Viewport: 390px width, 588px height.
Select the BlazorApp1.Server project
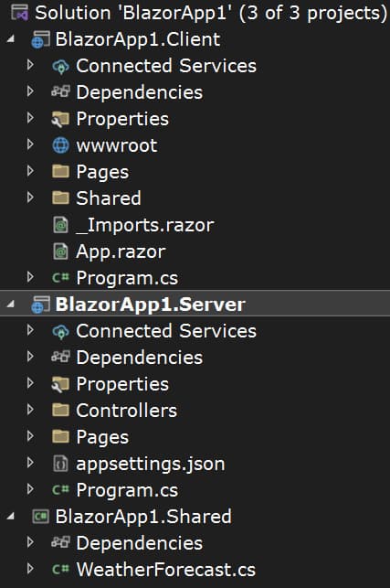[150, 305]
